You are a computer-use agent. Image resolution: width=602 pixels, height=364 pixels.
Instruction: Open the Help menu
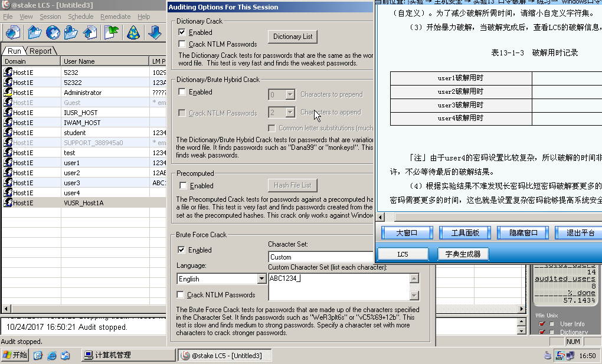pos(143,17)
